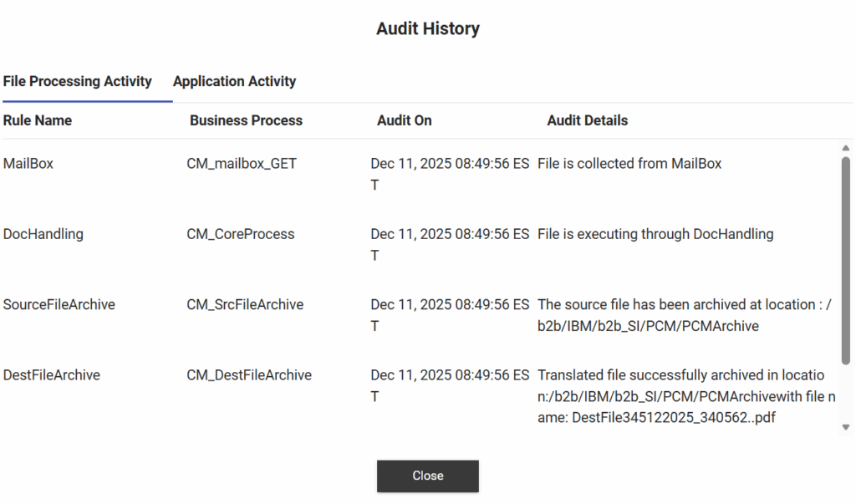Screen dimensions: 856x504
Task: Click the CM_SrcFileArchive business process cell
Action: pos(245,304)
